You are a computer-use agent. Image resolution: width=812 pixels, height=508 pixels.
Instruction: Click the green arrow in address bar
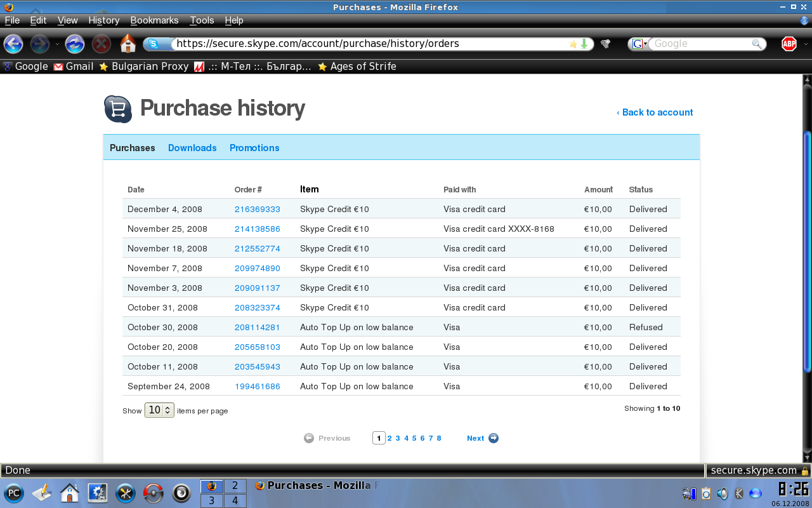point(584,44)
